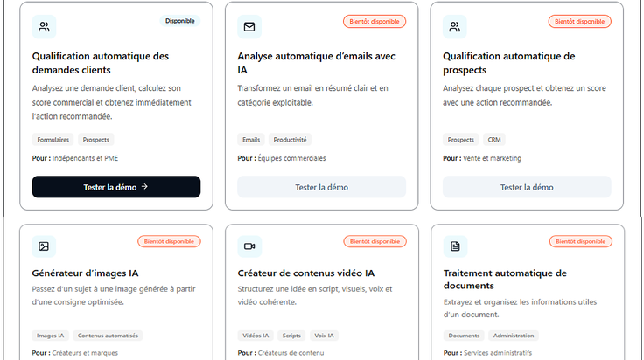
Task: Click the people icon on prospects qualification card
Action: tap(455, 27)
